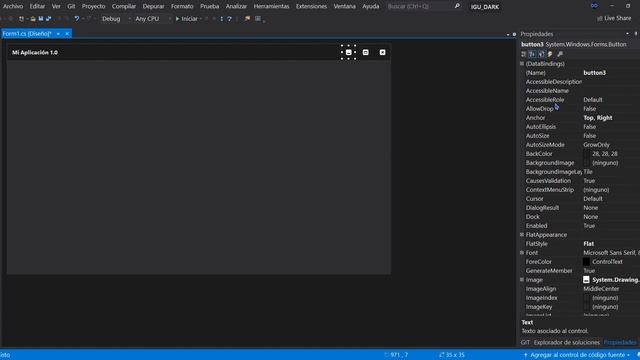The height and width of the screenshot is (360, 640).
Task: Click the Save icon in toolbar
Action: click(41, 19)
